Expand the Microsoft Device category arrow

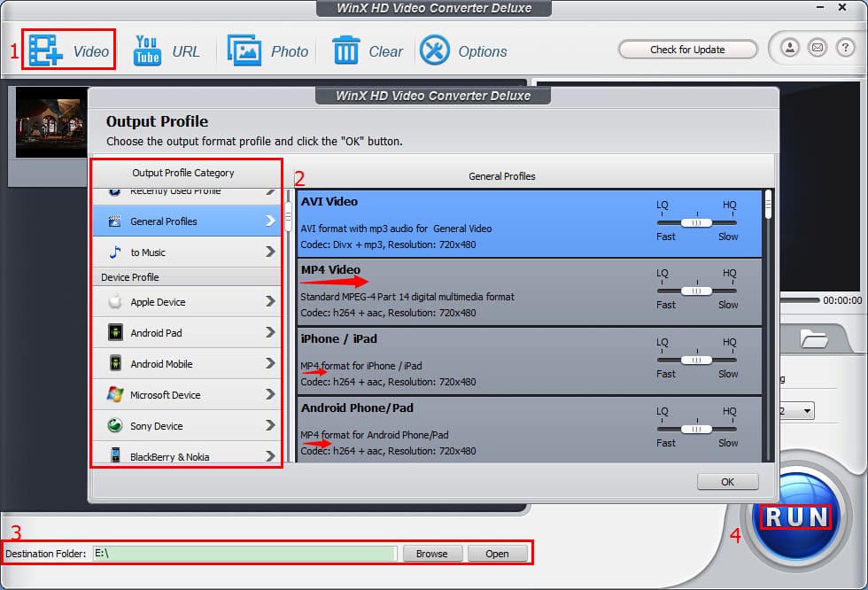270,394
